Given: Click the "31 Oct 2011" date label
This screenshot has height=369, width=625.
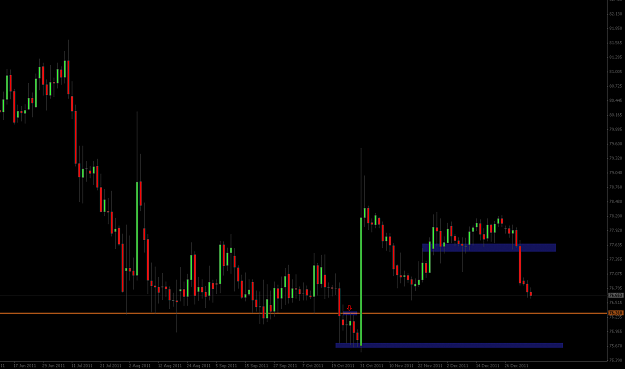Looking at the screenshot, I should pyautogui.click(x=372, y=365).
